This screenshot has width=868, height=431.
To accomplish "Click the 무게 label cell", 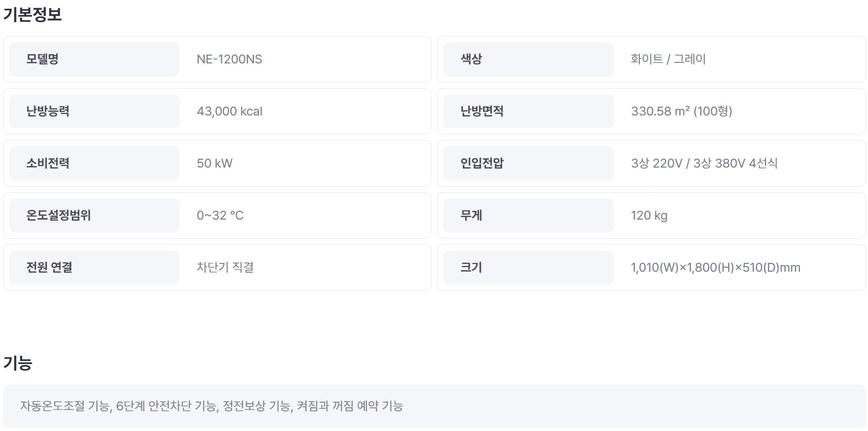I will tap(528, 215).
